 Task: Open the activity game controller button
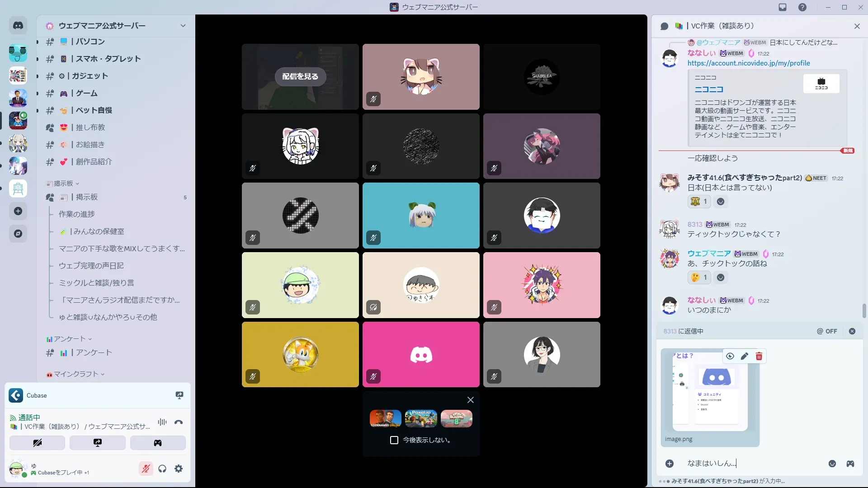point(157,443)
